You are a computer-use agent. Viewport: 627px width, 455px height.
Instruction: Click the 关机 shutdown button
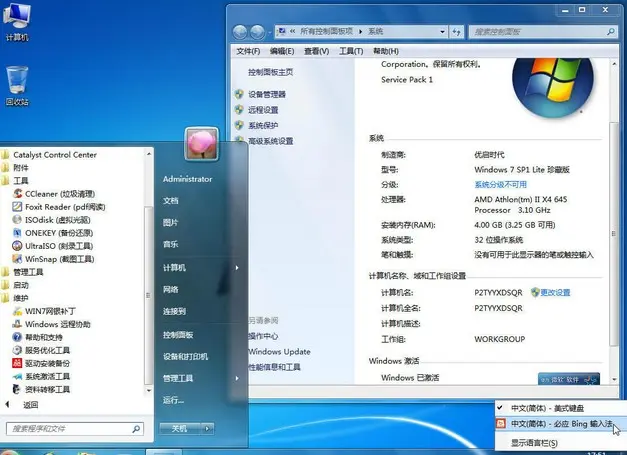click(180, 429)
